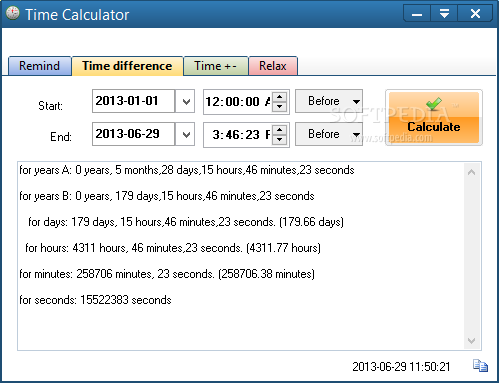Open the Time +- tab
Image resolution: width=499 pixels, height=383 pixels.
click(216, 66)
